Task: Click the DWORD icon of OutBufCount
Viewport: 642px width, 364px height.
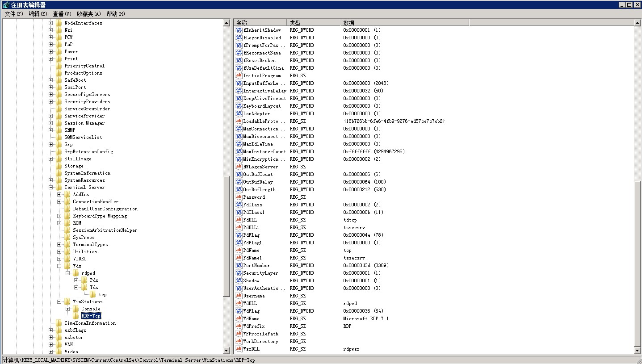Action: [239, 174]
